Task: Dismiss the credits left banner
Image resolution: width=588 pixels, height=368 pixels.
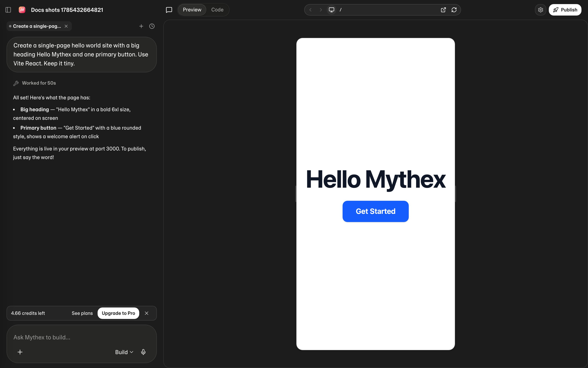Action: (147, 313)
